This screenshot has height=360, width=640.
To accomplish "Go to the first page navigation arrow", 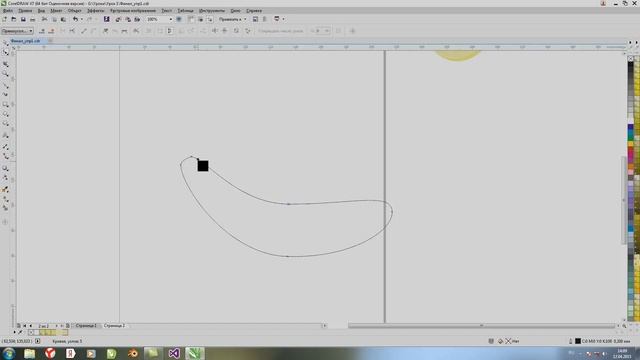I will 24,326.
